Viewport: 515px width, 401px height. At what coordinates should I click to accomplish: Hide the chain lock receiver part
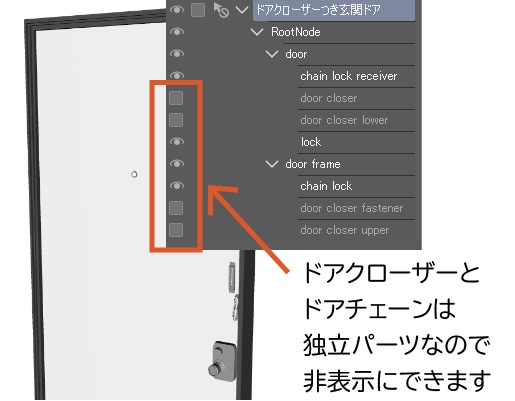(177, 76)
